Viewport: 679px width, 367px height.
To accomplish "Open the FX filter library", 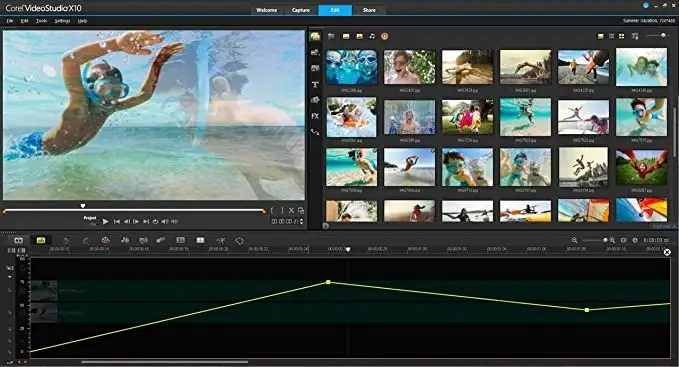I will click(315, 116).
